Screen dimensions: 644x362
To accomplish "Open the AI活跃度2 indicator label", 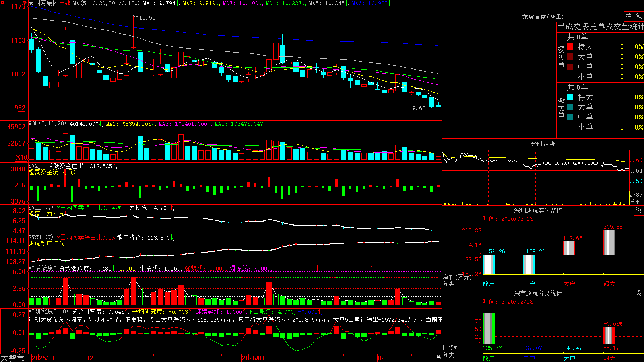I will click(43, 268).
